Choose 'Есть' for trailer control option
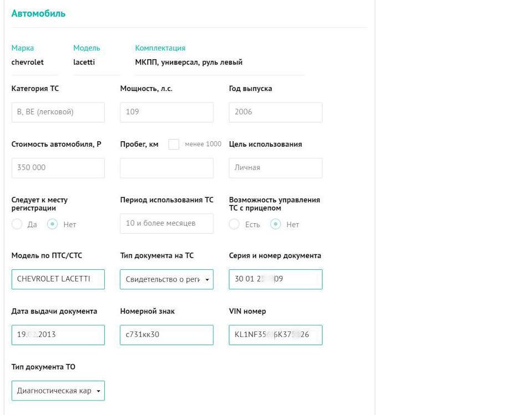 (x=234, y=224)
